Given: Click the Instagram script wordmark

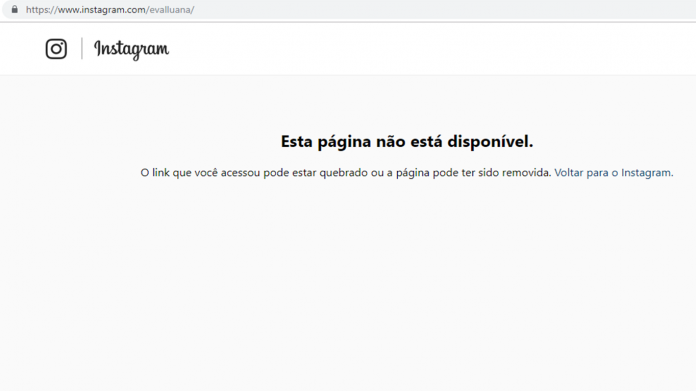Looking at the screenshot, I should (x=131, y=49).
